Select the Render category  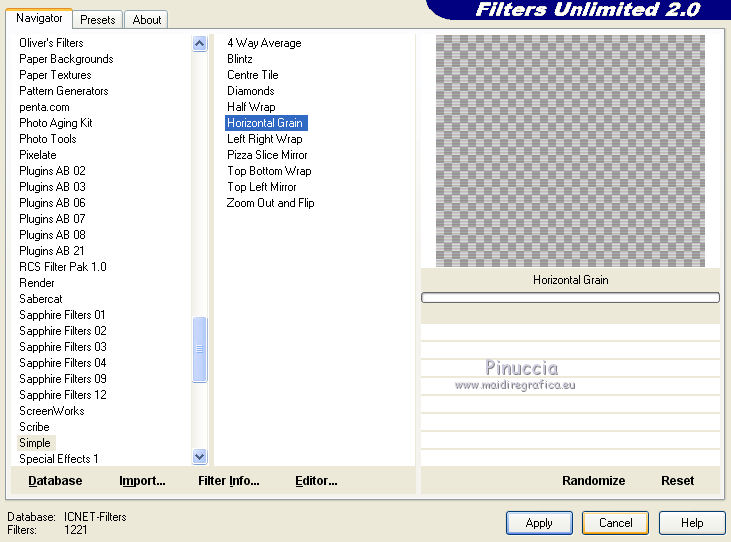(x=37, y=283)
